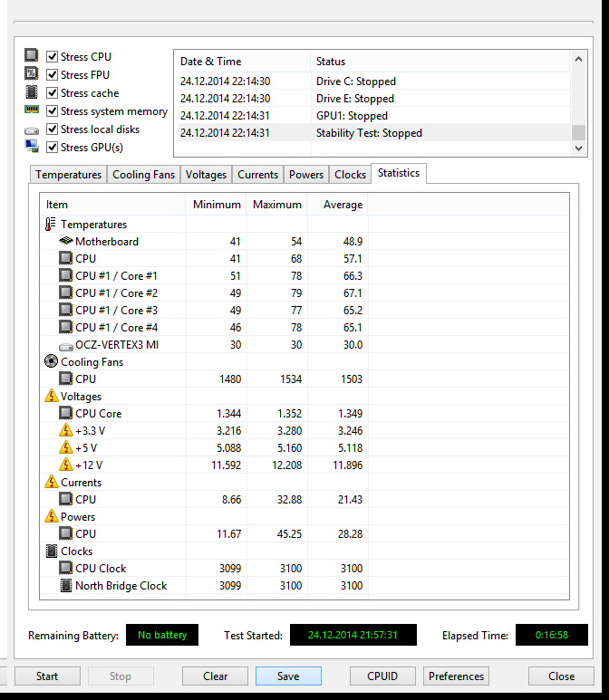The width and height of the screenshot is (609, 700).
Task: Click the Date & Time column header
Action: coord(242,62)
